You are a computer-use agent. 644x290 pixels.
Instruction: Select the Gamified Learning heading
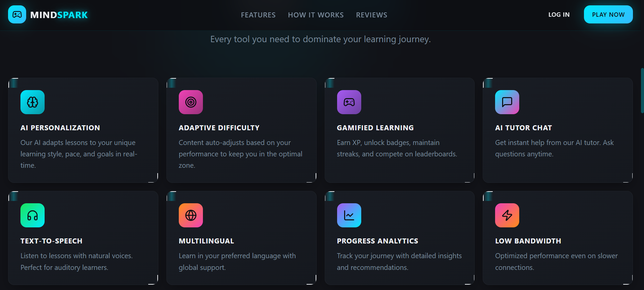tap(375, 128)
